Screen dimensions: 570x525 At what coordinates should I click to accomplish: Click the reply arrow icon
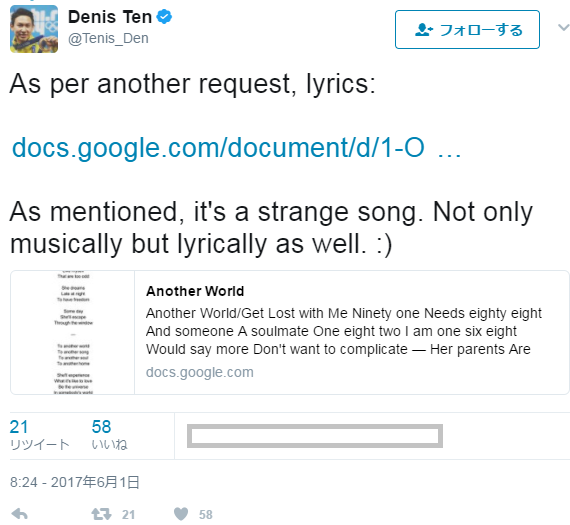coord(20,514)
